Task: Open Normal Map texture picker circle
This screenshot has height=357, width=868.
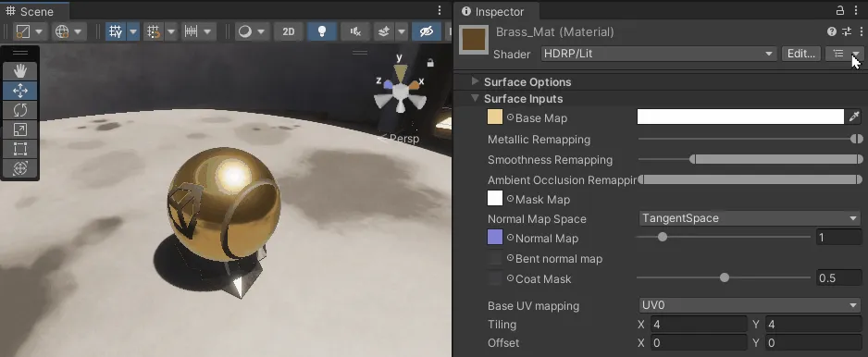Action: 510,238
